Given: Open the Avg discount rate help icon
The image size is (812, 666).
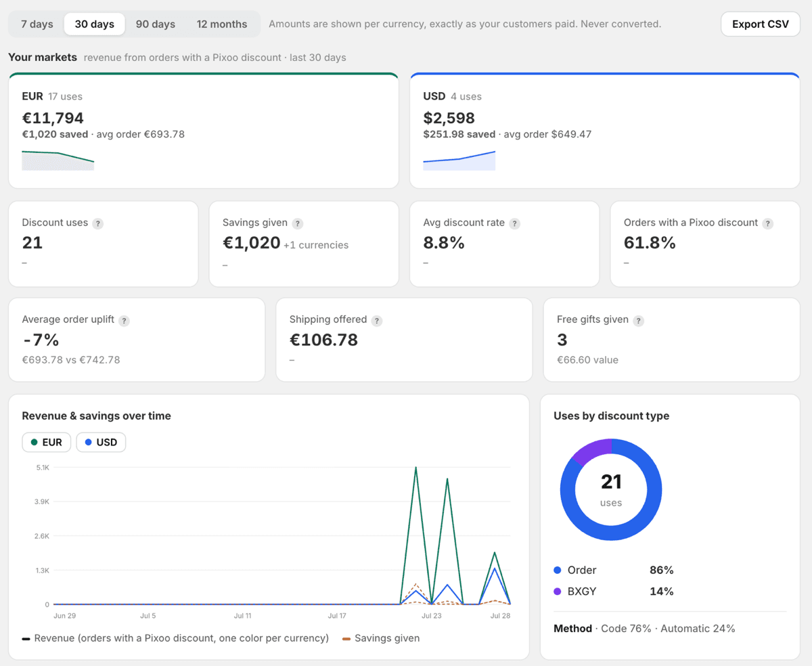Looking at the screenshot, I should pos(515,223).
